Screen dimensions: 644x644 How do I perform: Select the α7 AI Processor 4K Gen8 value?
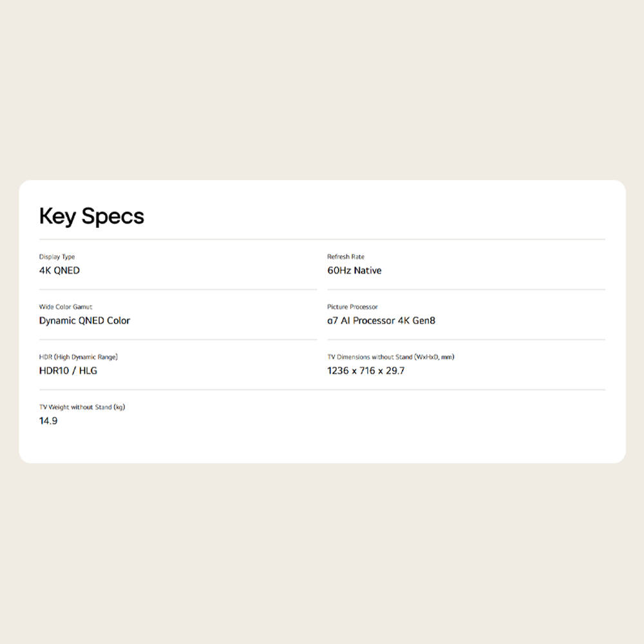381,321
